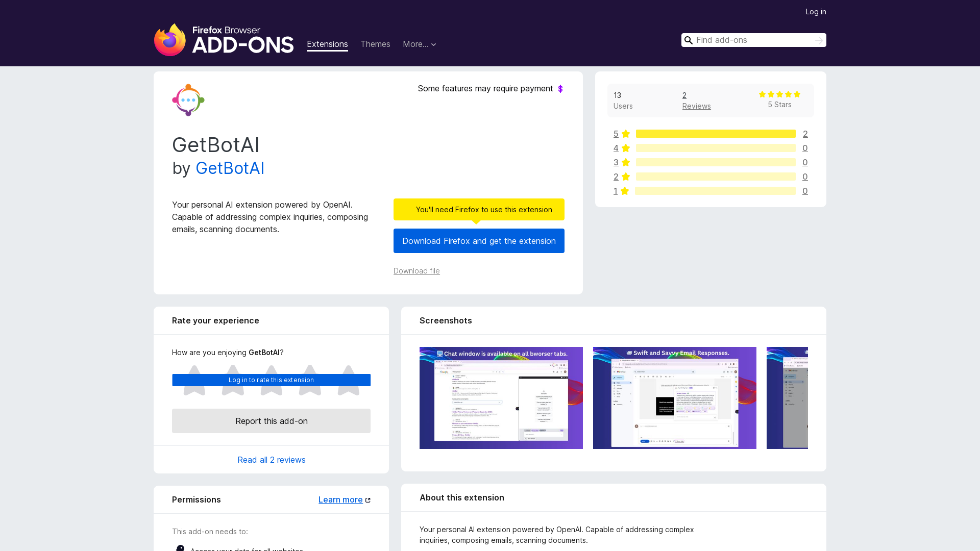
Task: Click the GetBotAI extension icon
Action: tap(188, 100)
